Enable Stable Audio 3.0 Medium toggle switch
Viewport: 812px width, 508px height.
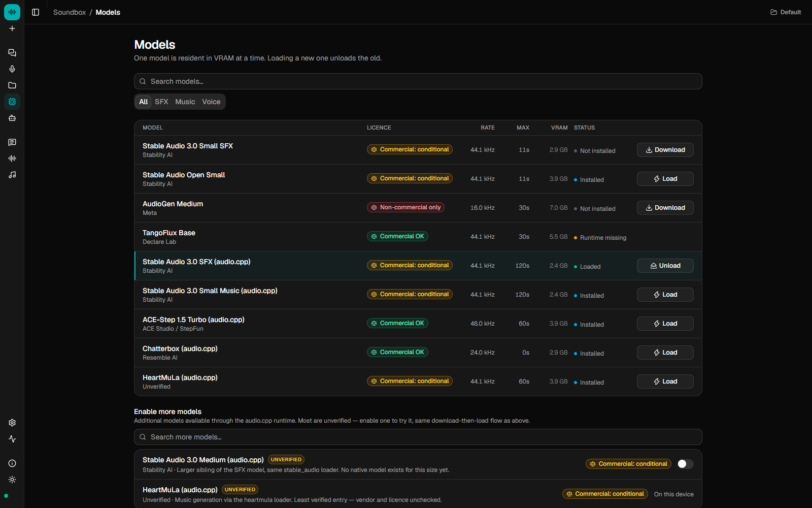(x=685, y=464)
